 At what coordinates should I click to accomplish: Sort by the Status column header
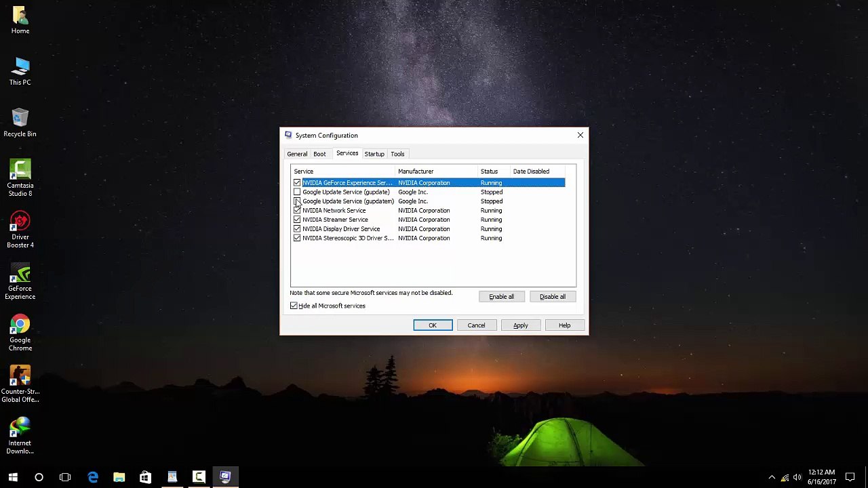tap(494, 171)
